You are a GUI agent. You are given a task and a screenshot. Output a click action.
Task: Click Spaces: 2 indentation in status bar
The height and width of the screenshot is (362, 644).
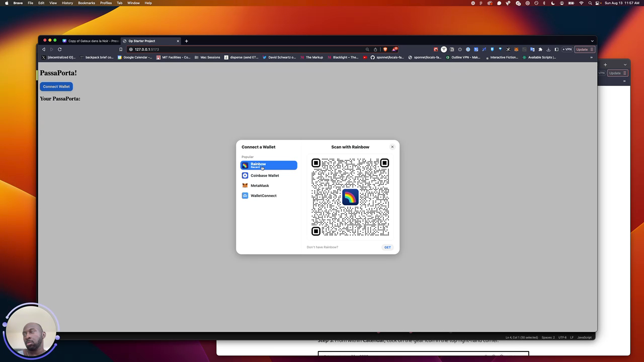click(x=548, y=337)
